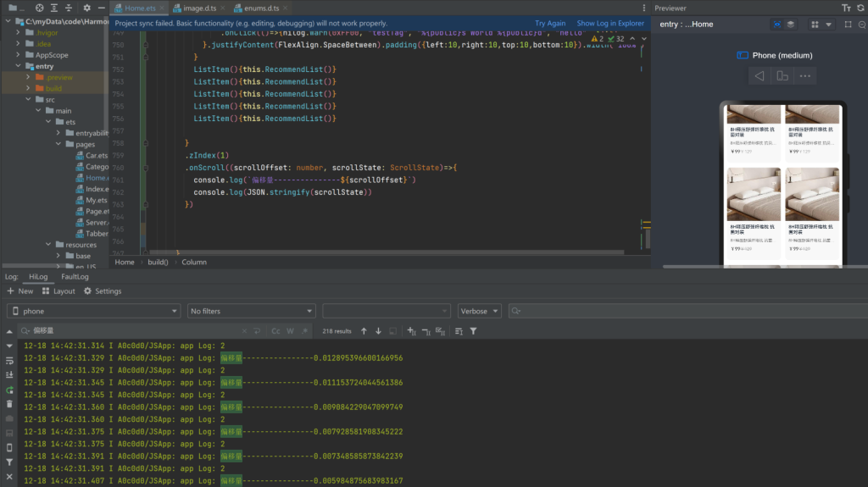Click the previewer back triangle button
This screenshot has width=868, height=487.
759,76
